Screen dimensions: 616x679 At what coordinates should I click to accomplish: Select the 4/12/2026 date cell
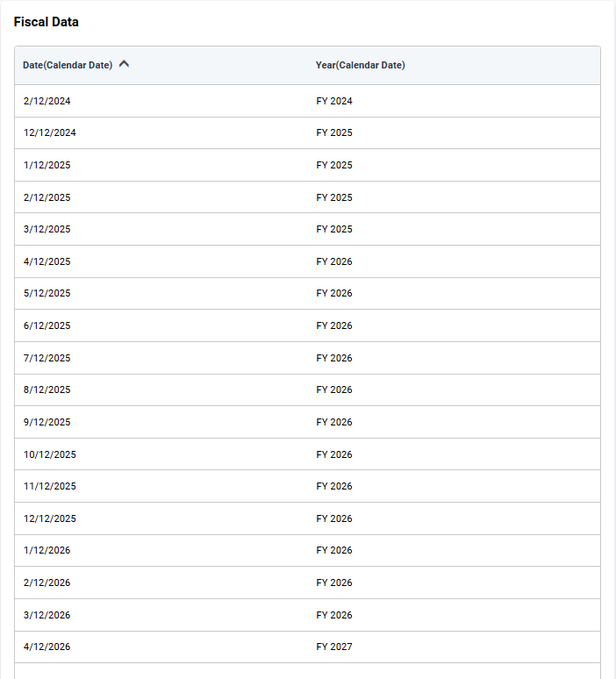tap(47, 647)
